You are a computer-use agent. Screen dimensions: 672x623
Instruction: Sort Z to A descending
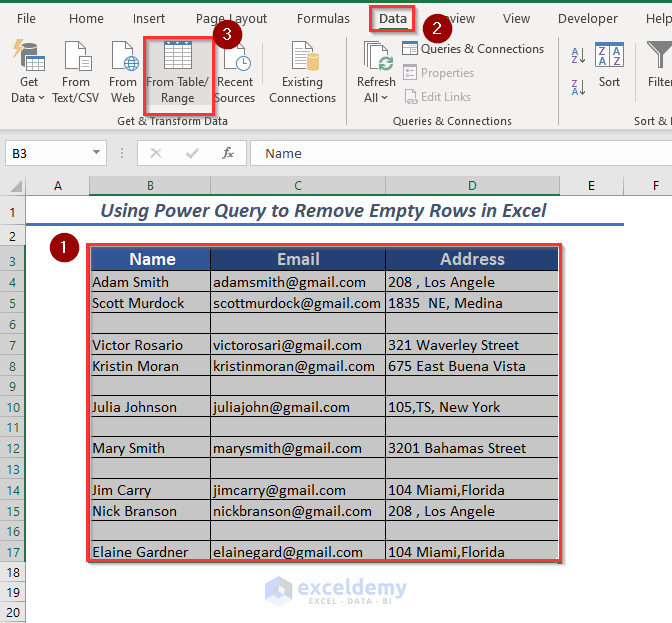click(578, 87)
